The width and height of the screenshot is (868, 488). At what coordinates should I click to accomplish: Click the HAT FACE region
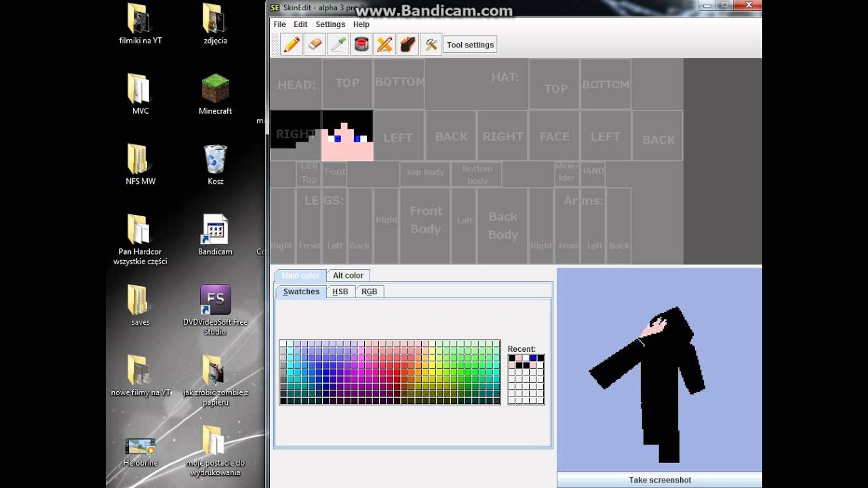point(554,136)
